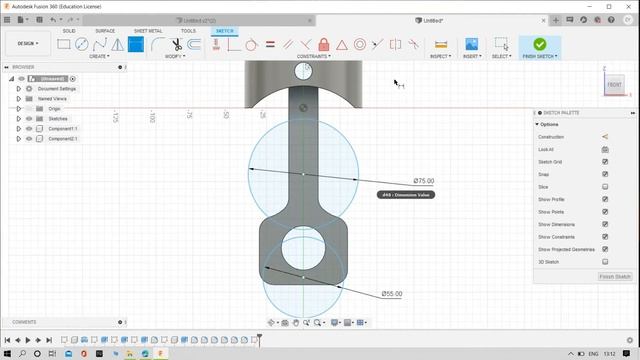Apply the Equal constraint
Viewport: 640px width, 360px height.
pyautogui.click(x=270, y=44)
